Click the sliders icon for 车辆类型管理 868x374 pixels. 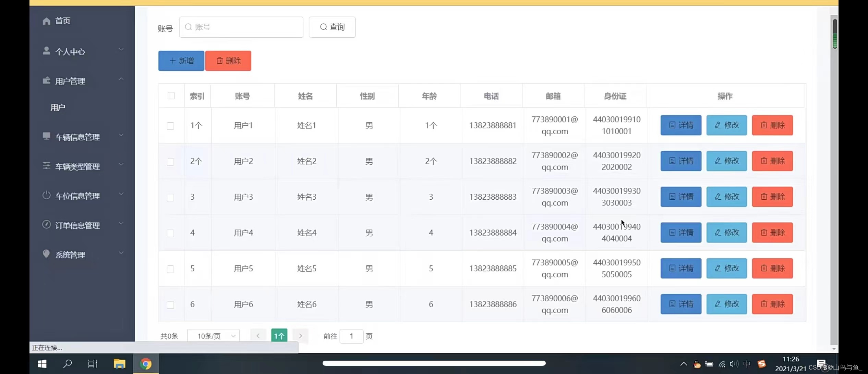click(46, 165)
